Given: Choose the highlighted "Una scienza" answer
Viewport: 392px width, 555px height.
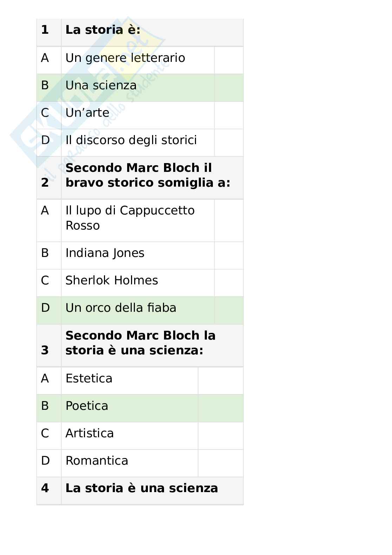Looking at the screenshot, I should click(101, 85).
